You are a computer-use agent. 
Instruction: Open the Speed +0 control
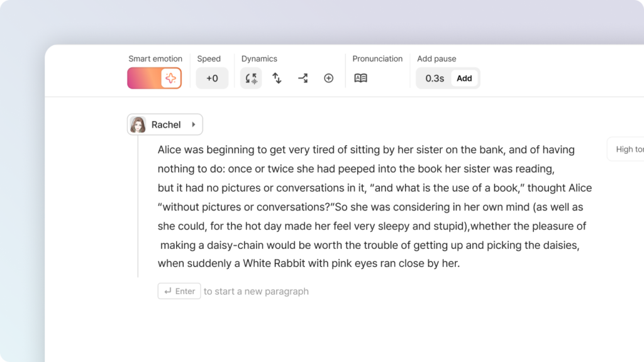[212, 78]
